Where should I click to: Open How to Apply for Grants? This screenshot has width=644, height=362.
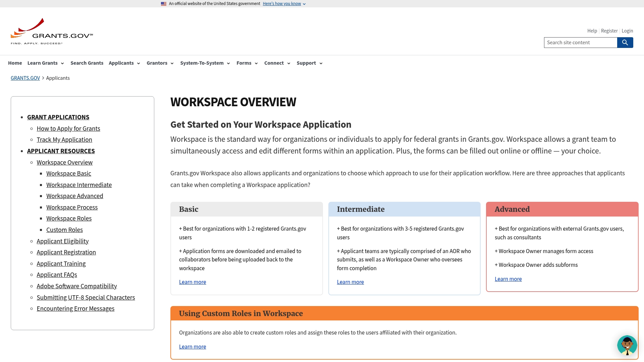point(68,129)
